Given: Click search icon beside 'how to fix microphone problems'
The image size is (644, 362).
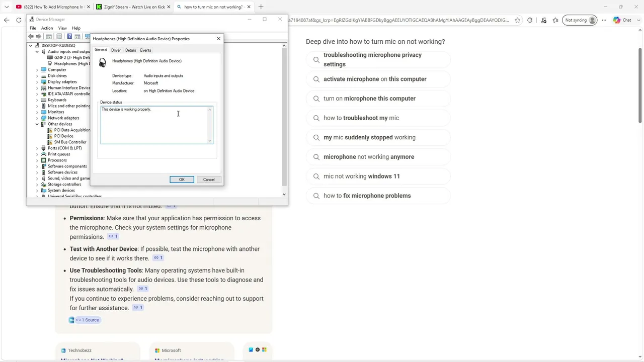Looking at the screenshot, I should tap(316, 196).
